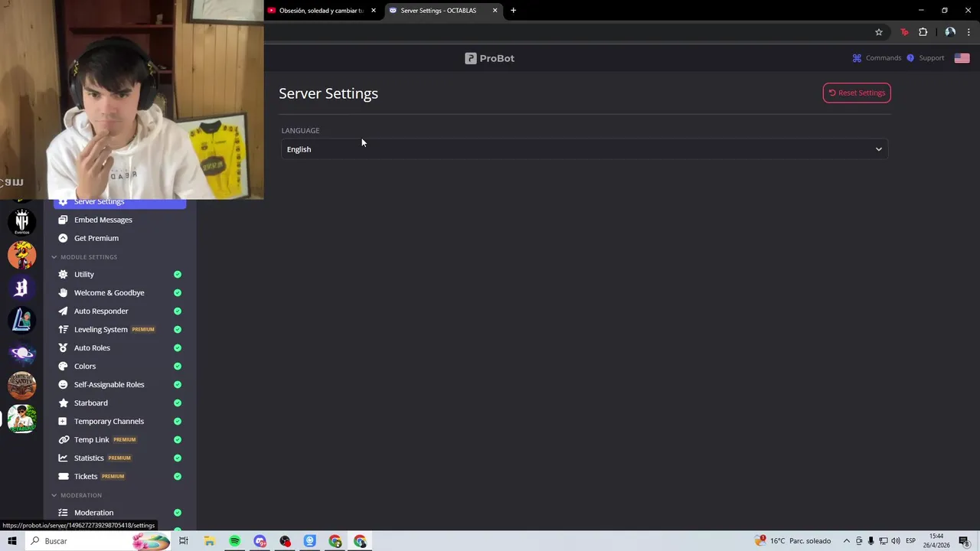Toggle the Leveling System status check
Image resolution: width=980 pixels, height=551 pixels.
[x=178, y=329]
